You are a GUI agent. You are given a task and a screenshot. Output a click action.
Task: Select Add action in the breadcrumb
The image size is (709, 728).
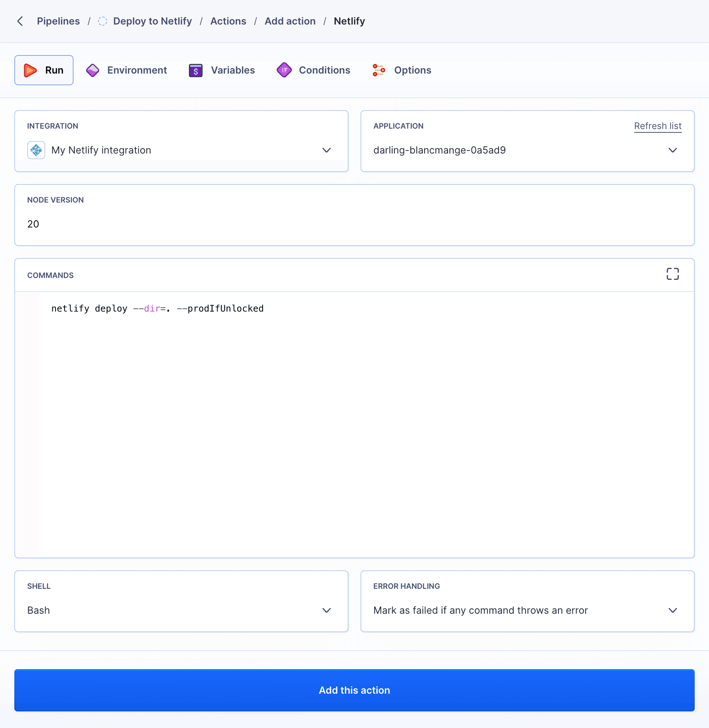tap(290, 21)
